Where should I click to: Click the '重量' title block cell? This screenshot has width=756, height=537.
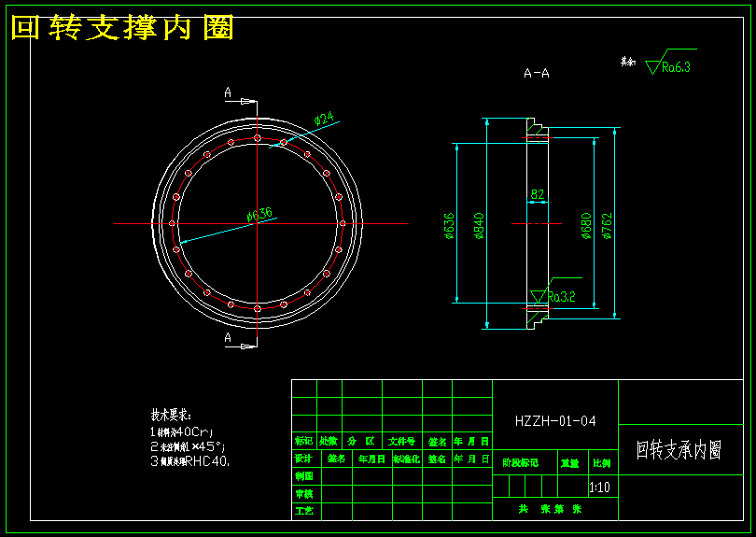569,463
